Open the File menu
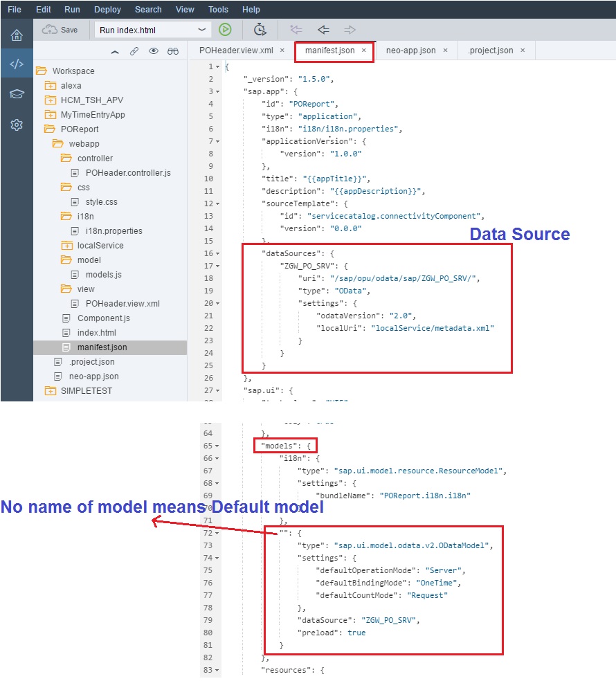The width and height of the screenshot is (616, 681). tap(15, 9)
